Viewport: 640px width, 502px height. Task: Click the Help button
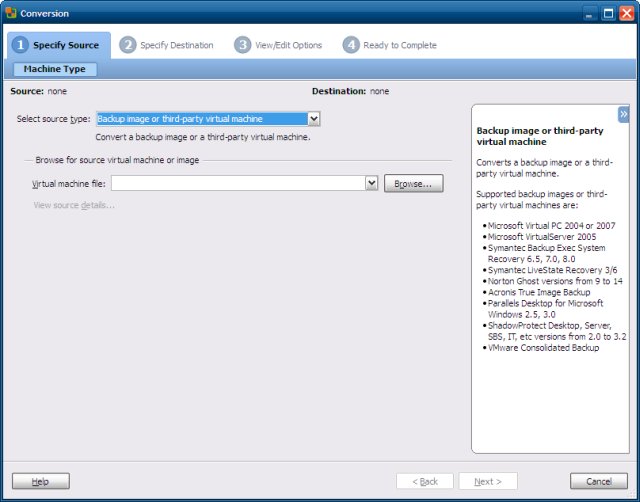pos(41,481)
